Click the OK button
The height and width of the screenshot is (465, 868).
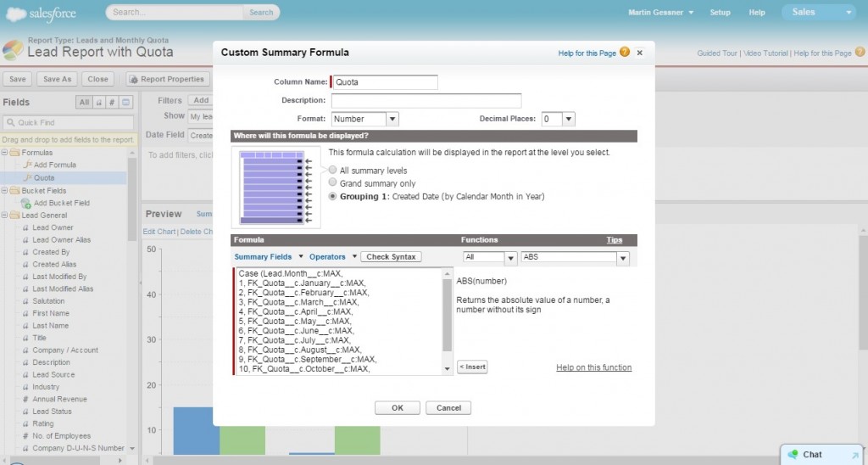(397, 408)
